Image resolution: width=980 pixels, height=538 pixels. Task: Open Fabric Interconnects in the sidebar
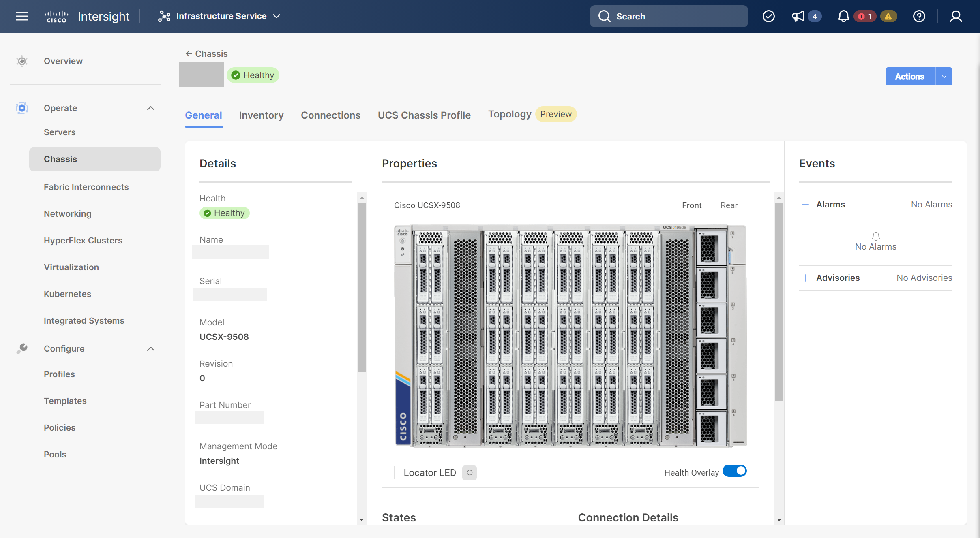tap(86, 187)
